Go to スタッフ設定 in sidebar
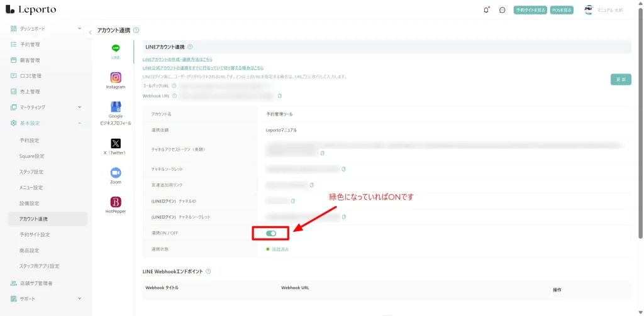The width and height of the screenshot is (644, 316). 31,172
